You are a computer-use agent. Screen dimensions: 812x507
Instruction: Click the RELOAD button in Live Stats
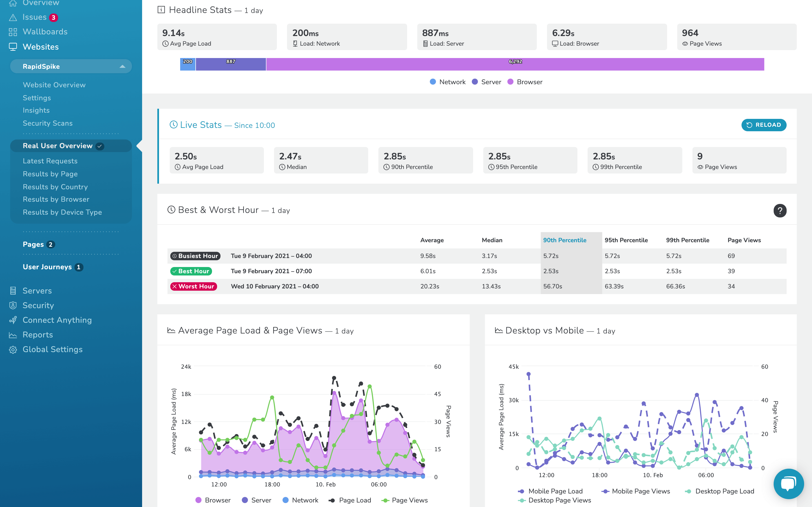tap(764, 124)
